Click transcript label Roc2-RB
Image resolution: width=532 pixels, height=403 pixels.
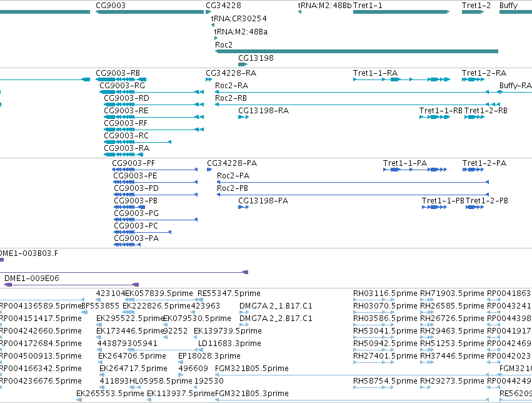click(x=231, y=98)
